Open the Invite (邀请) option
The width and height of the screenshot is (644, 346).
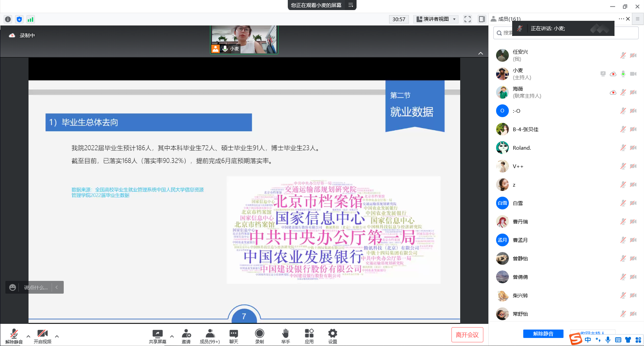tap(186, 336)
